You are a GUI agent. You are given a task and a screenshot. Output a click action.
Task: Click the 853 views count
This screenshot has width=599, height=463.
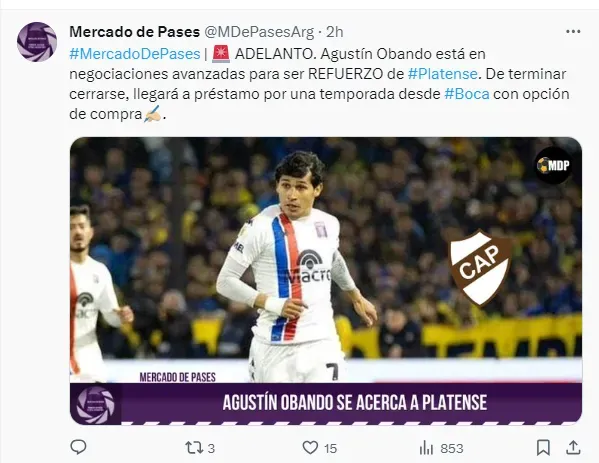point(452,448)
